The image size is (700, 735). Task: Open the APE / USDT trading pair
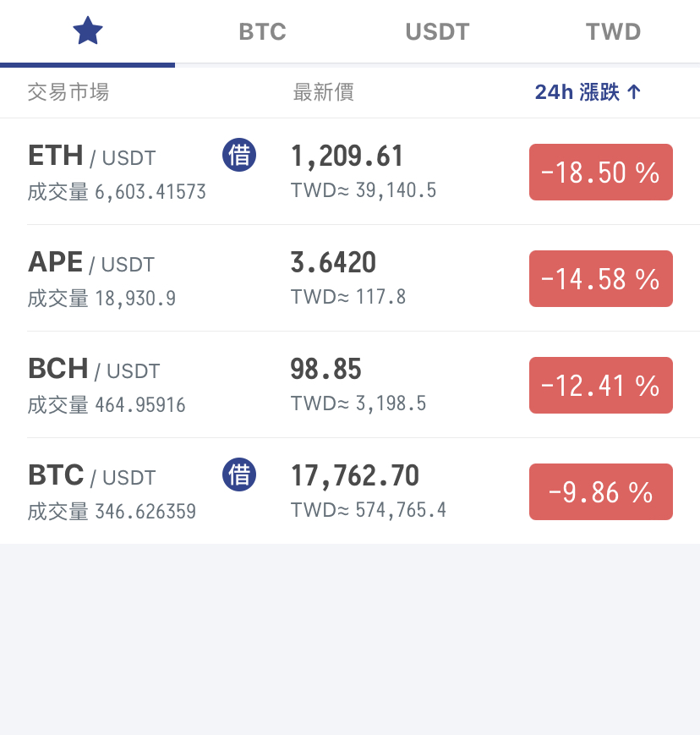[x=350, y=278]
